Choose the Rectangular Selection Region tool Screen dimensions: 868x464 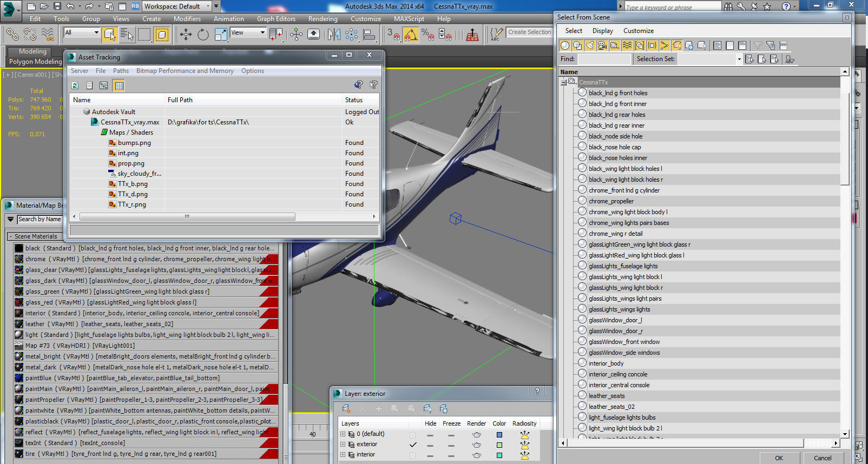point(144,35)
